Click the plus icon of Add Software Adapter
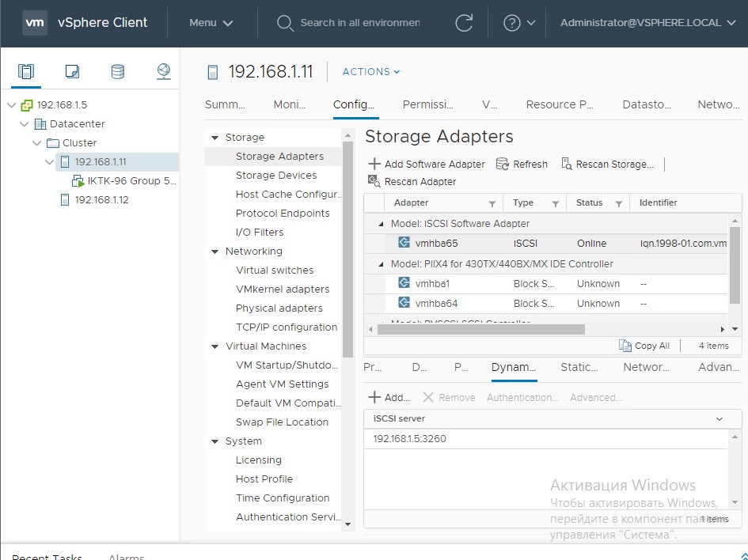Image resolution: width=748 pixels, height=560 pixels. (374, 164)
